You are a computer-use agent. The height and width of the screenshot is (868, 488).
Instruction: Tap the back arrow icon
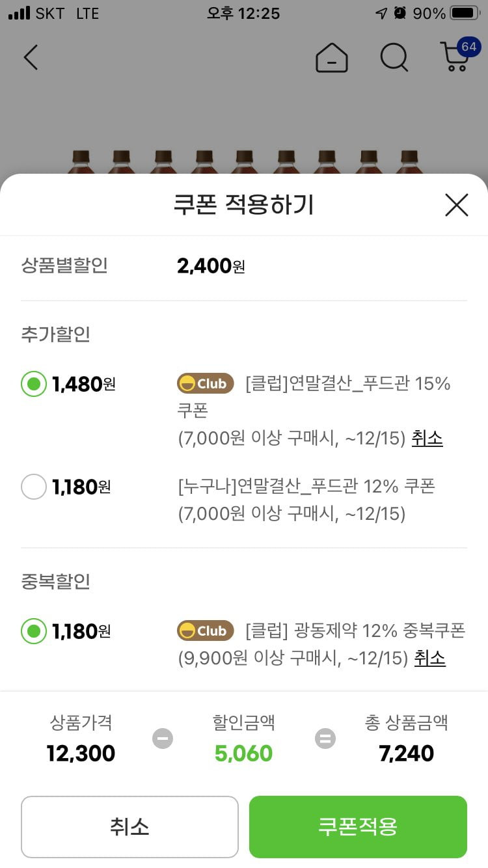coord(31,57)
